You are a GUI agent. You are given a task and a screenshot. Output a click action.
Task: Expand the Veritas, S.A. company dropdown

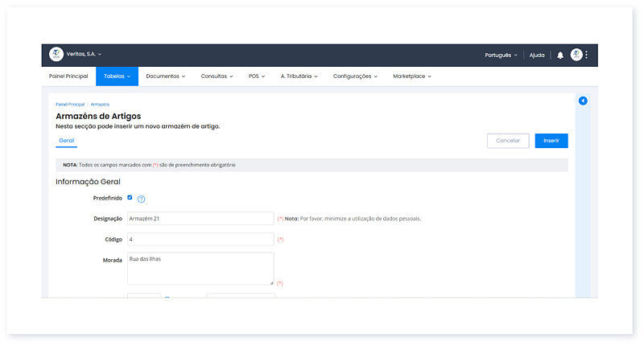[x=85, y=55]
